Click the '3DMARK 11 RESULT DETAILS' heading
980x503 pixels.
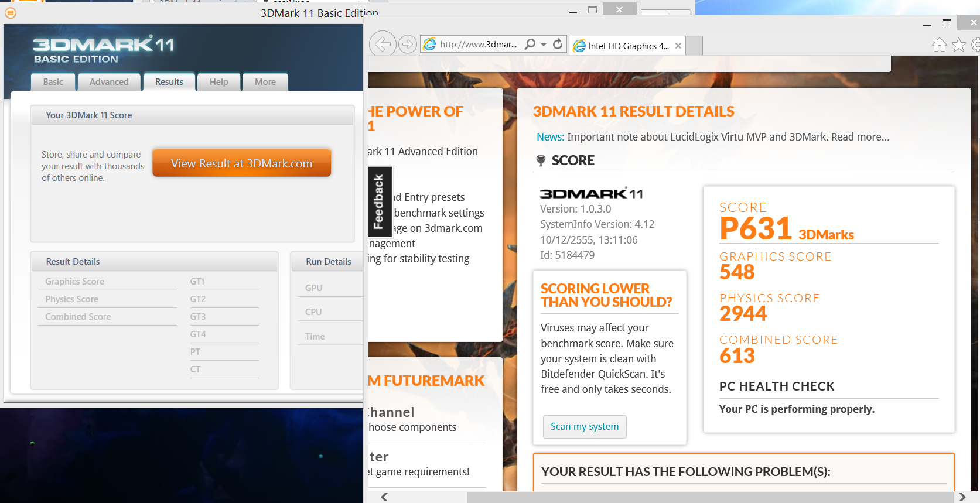[633, 111]
